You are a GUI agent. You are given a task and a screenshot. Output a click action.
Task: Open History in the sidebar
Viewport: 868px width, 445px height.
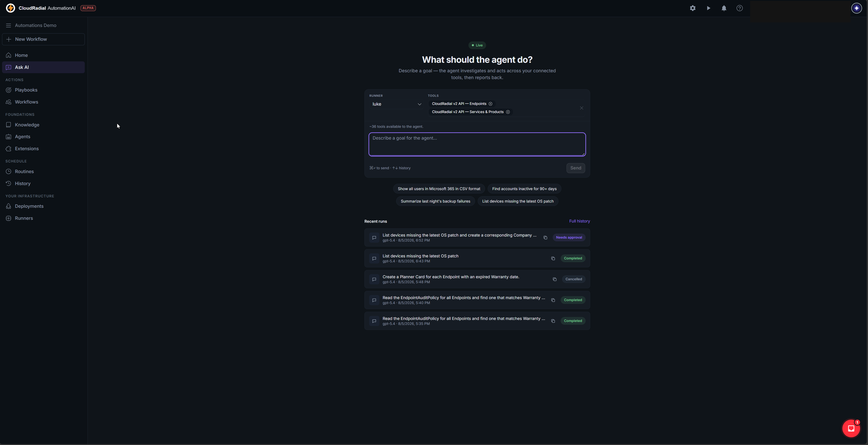point(43,183)
